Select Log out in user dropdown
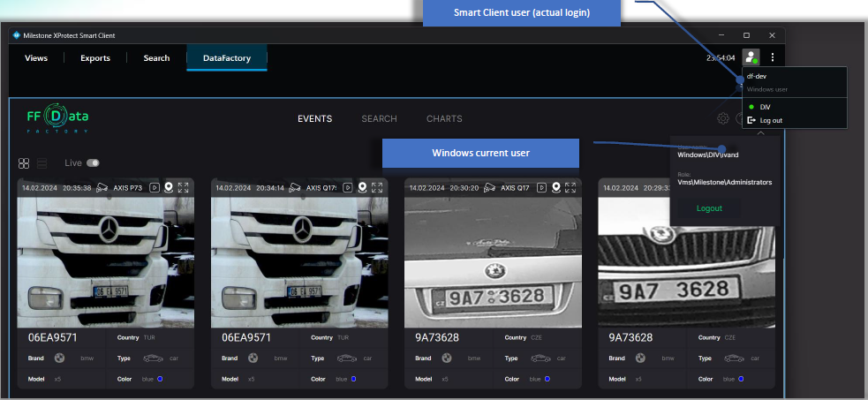Image resolution: width=868 pixels, height=400 pixels. tap(770, 120)
